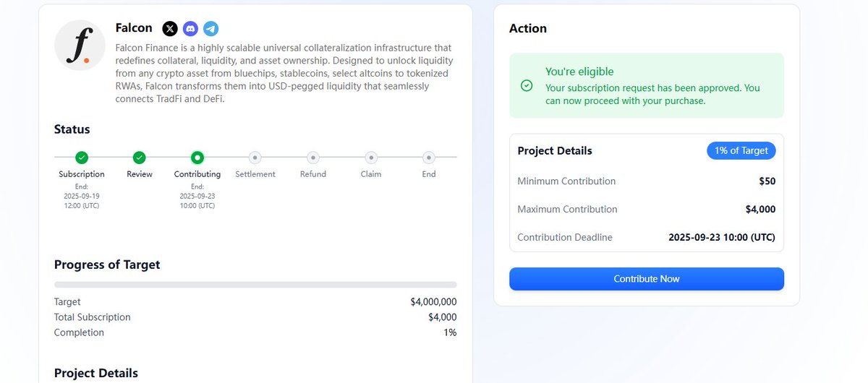
Task: Click the Contribution Deadline date value
Action: (x=721, y=237)
